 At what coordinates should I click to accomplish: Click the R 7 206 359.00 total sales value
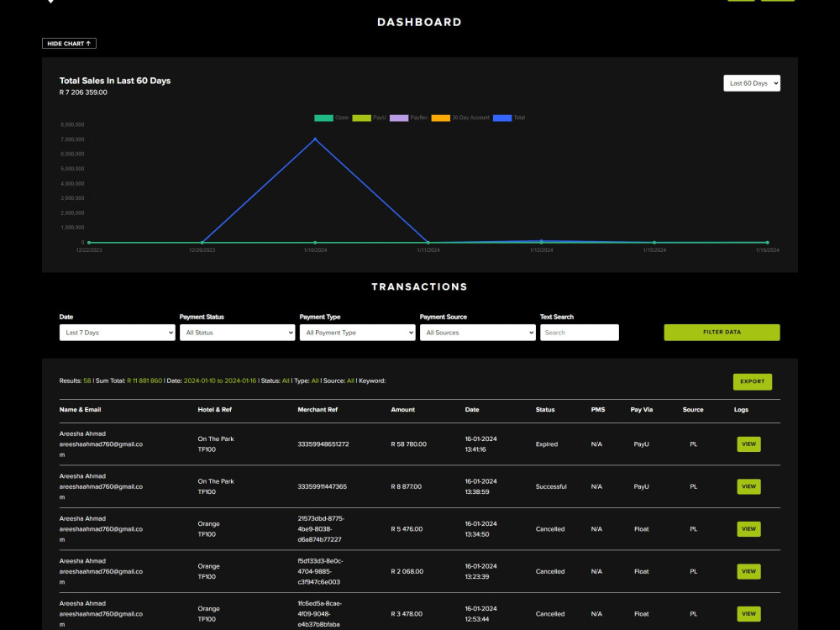pyautogui.click(x=83, y=92)
